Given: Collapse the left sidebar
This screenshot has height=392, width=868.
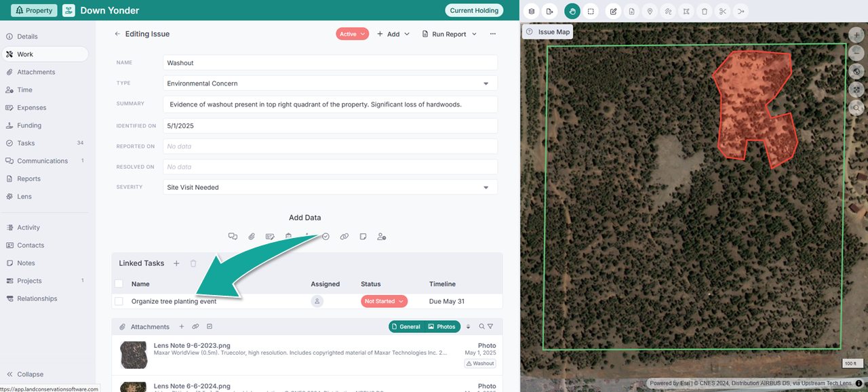Looking at the screenshot, I should [x=25, y=374].
